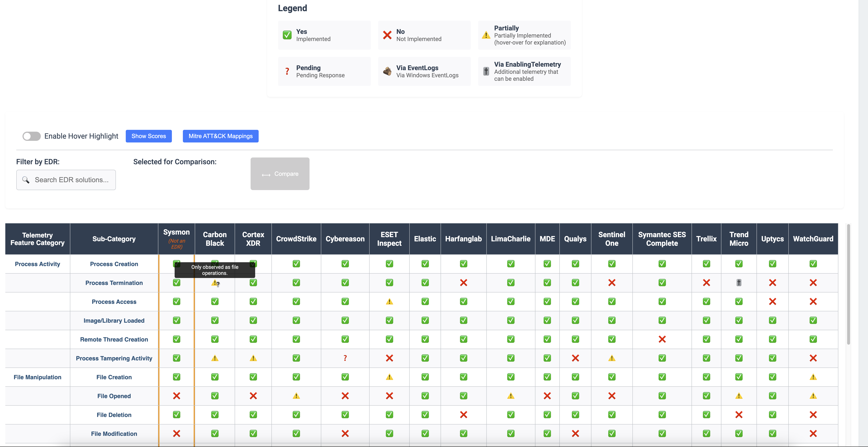Image resolution: width=868 pixels, height=447 pixels.
Task: Click the File Manipulation category label
Action: (37, 377)
